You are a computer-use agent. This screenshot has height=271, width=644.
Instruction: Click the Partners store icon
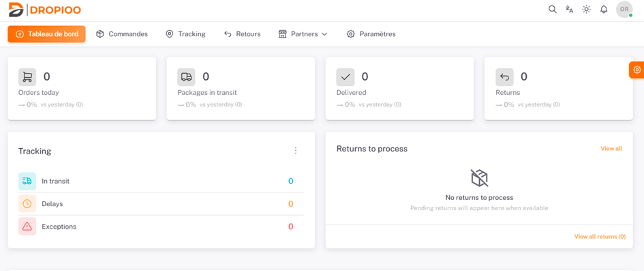(x=282, y=34)
